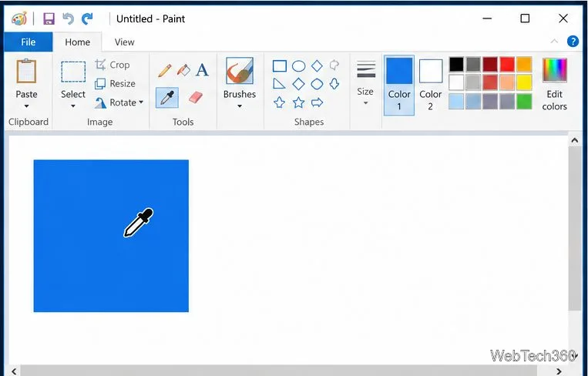
Task: Click the blue square on canvas
Action: pos(111,236)
